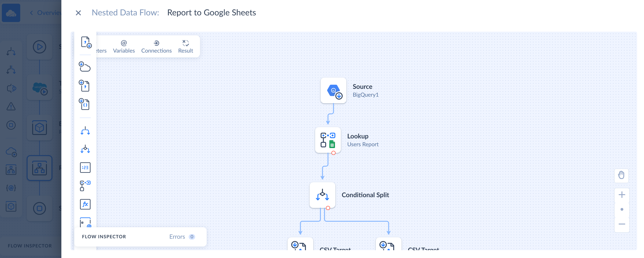Image resolution: width=644 pixels, height=258 pixels.
Task: Click the lookup/join transform icon in sidebar
Action: [85, 185]
